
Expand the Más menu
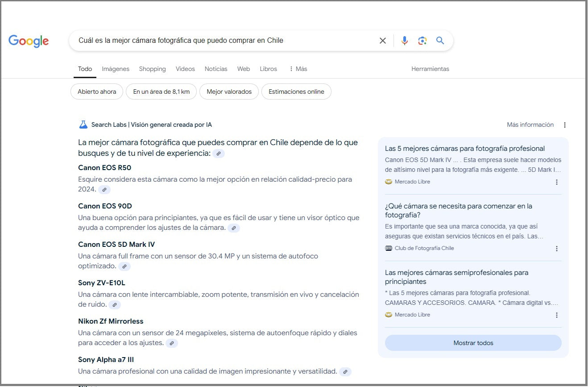pyautogui.click(x=298, y=69)
